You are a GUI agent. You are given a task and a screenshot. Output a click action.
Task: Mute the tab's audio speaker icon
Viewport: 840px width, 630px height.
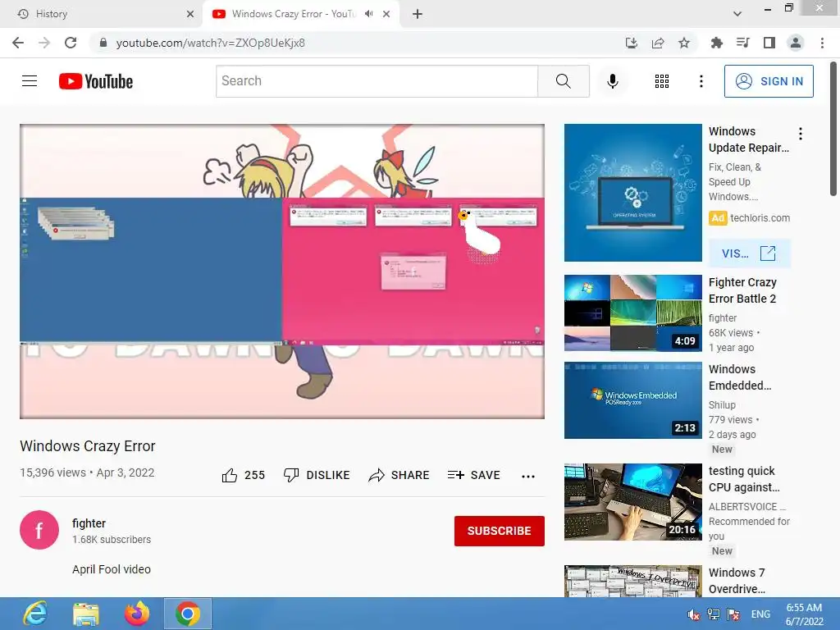pyautogui.click(x=368, y=14)
